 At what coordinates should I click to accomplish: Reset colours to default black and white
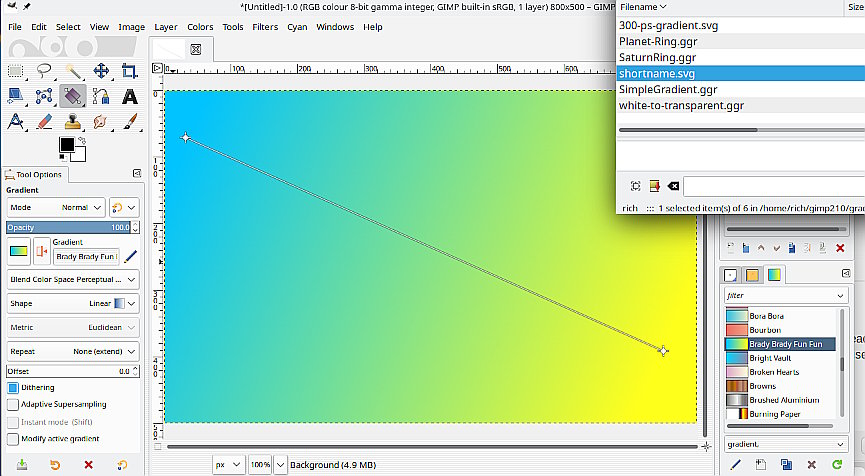62,158
